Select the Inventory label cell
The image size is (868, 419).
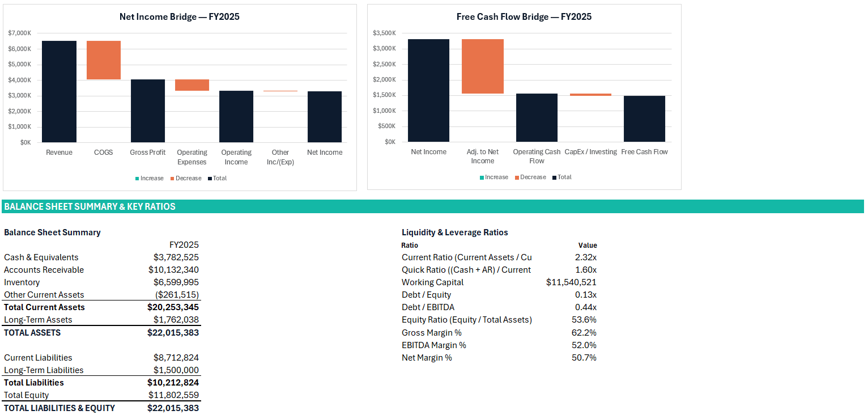coord(22,282)
